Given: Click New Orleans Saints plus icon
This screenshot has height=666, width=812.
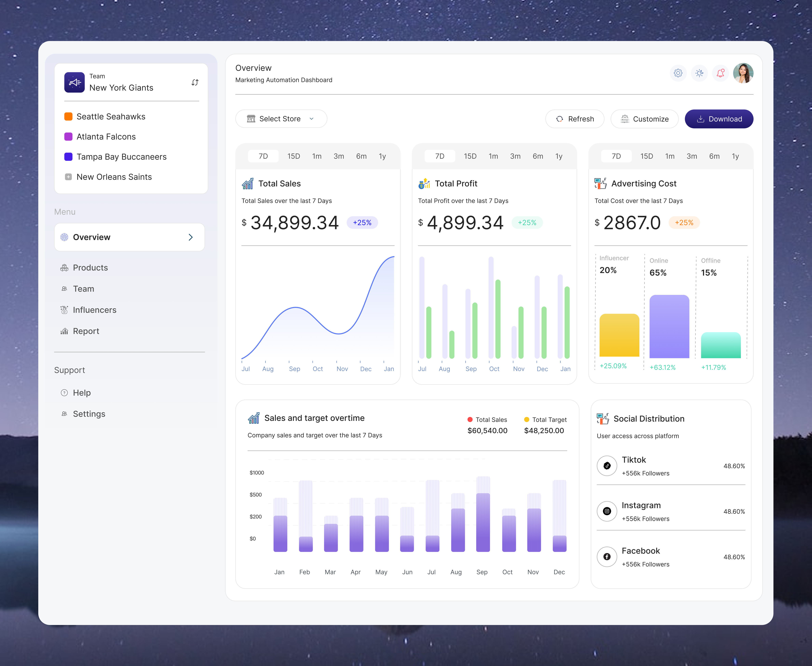Looking at the screenshot, I should pos(68,177).
